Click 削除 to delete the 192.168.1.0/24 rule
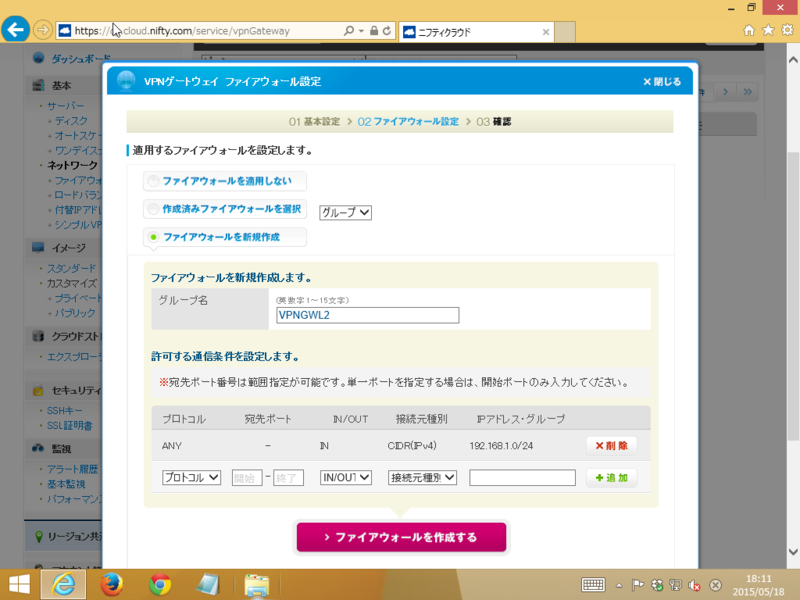 (x=611, y=446)
